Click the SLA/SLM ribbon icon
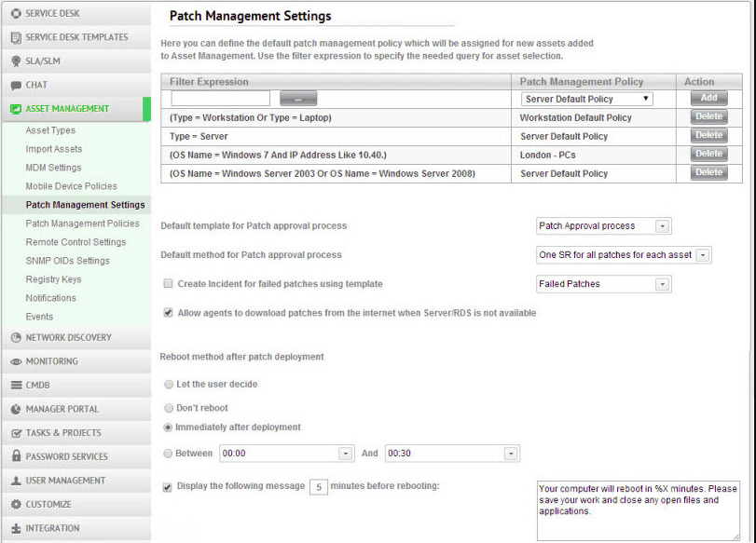Screen dimensions: 756x543 pos(16,61)
